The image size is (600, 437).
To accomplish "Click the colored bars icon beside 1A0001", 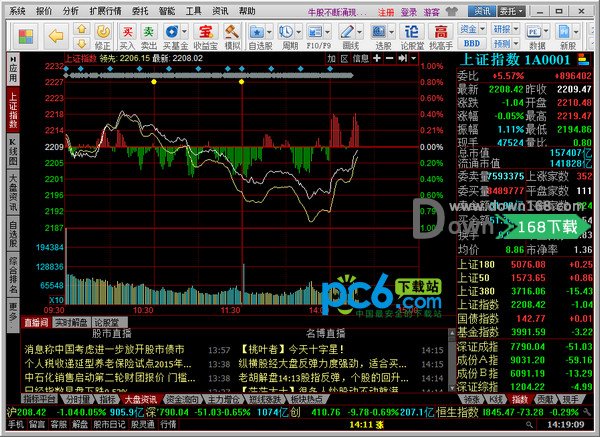I will [584, 59].
